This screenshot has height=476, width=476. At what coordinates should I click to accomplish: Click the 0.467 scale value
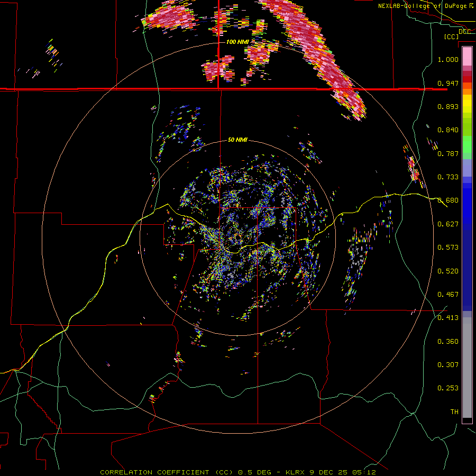tap(448, 295)
